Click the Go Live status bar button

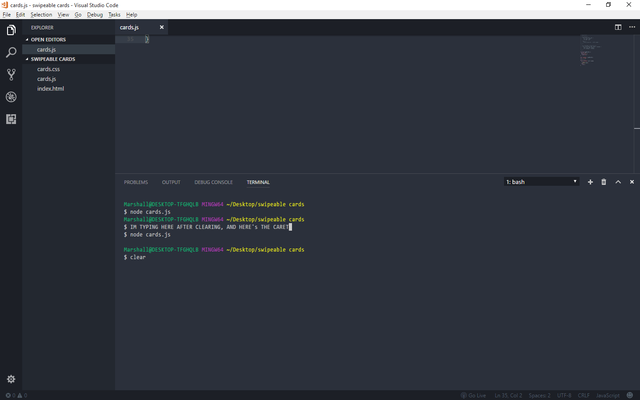point(473,395)
